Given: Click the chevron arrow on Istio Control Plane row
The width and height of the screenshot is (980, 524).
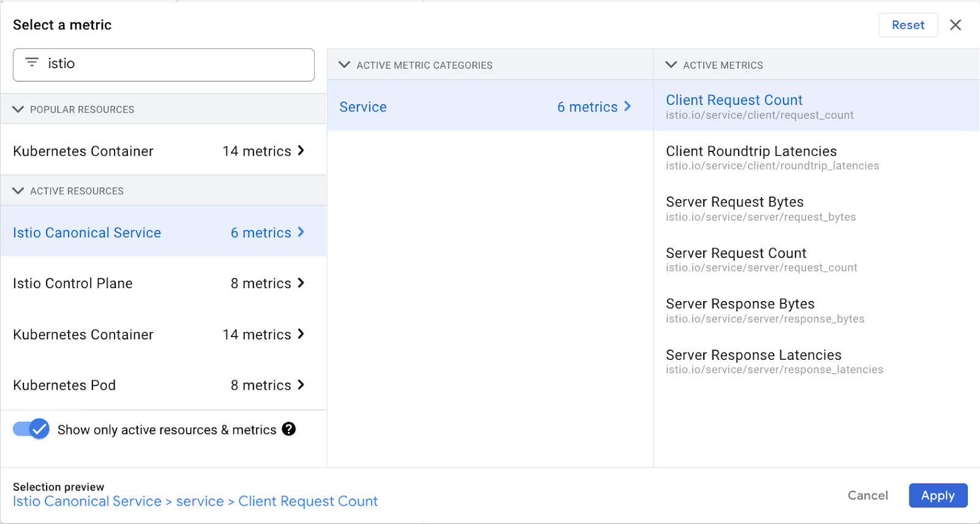Looking at the screenshot, I should pyautogui.click(x=301, y=283).
